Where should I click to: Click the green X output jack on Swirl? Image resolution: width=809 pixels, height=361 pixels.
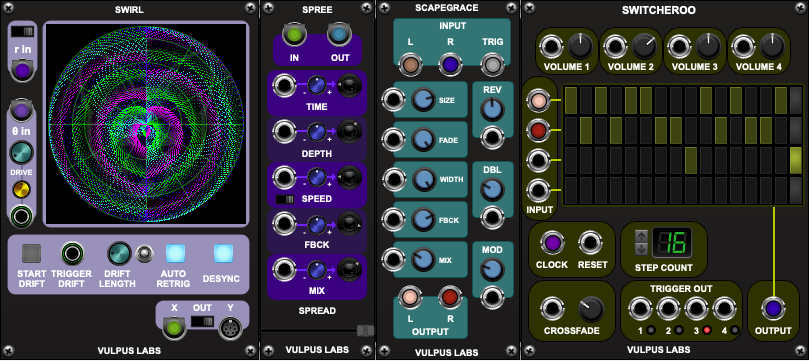point(174,329)
